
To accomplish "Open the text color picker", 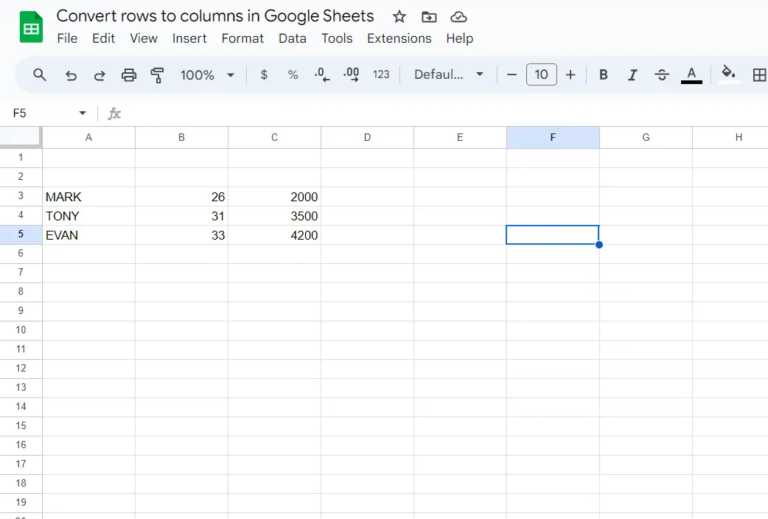I will pyautogui.click(x=692, y=75).
